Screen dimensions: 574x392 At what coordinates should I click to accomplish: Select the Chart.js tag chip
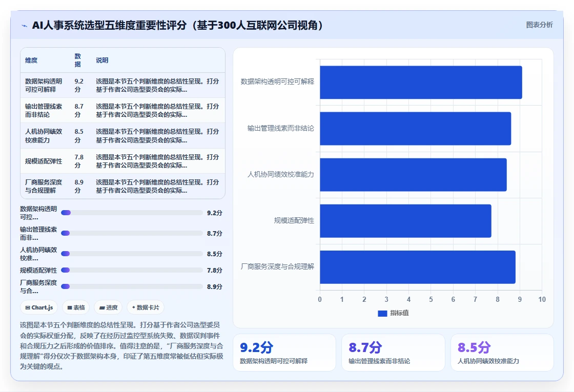pos(39,307)
